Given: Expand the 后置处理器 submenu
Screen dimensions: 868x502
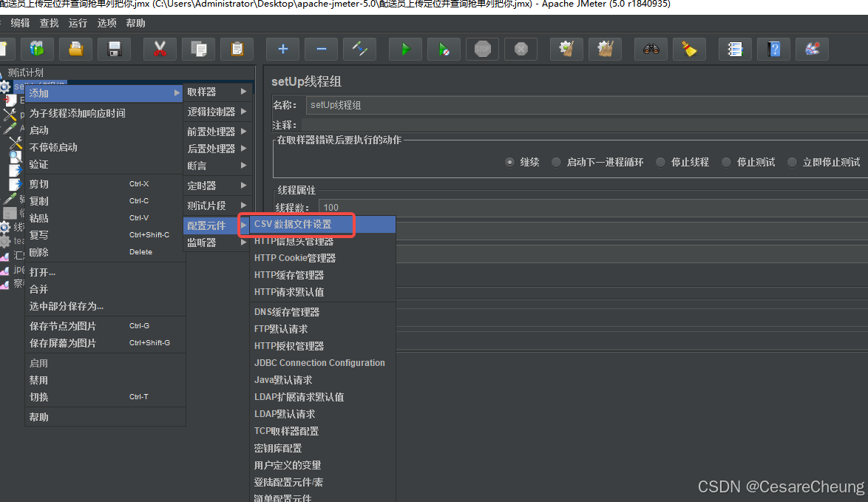Looking at the screenshot, I should click(217, 149).
